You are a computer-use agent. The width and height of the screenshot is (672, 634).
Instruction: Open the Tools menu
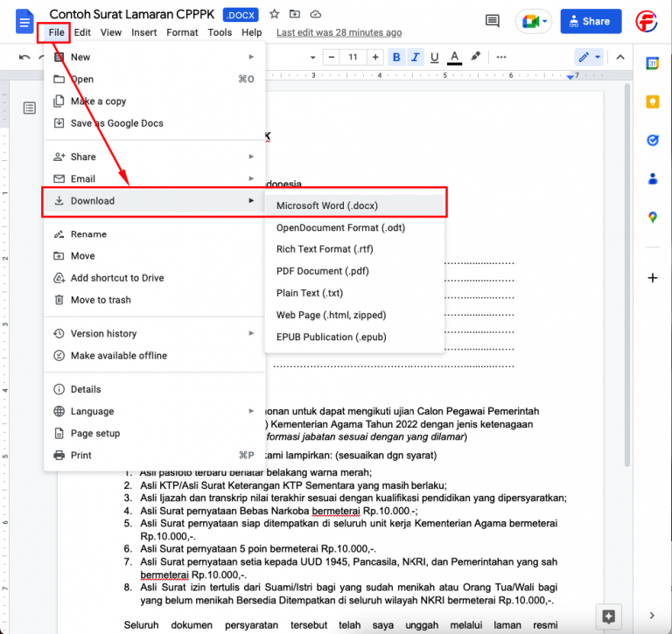click(220, 32)
